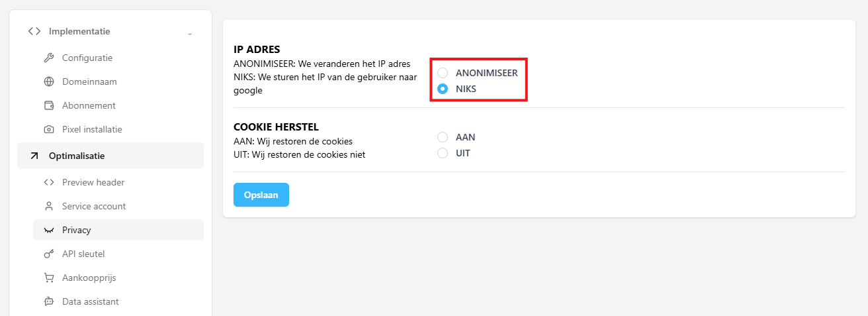
Task: Open the Data assistant link
Action: [x=91, y=301]
